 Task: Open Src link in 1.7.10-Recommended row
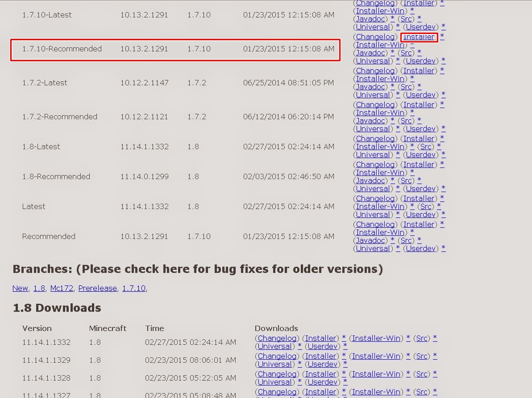click(x=406, y=53)
